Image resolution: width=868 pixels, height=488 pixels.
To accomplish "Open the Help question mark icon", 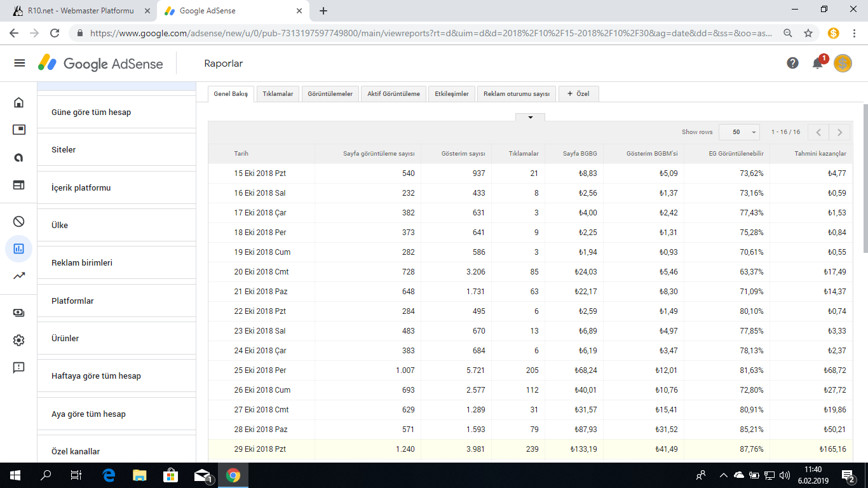I will tap(792, 63).
